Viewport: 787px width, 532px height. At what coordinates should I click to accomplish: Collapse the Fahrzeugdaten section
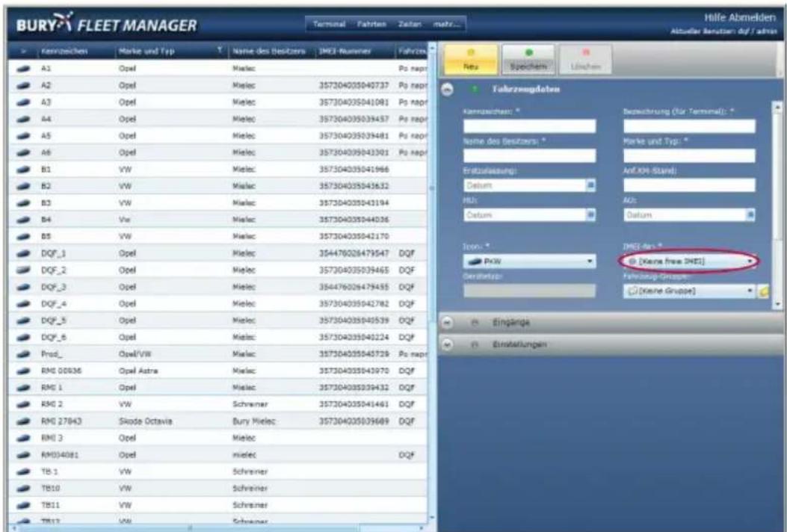447,90
